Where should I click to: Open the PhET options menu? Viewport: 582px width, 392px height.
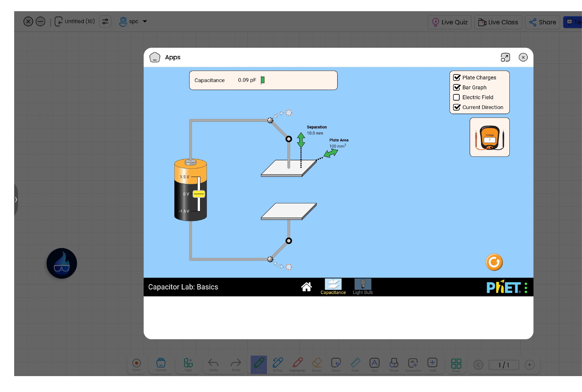coord(526,288)
